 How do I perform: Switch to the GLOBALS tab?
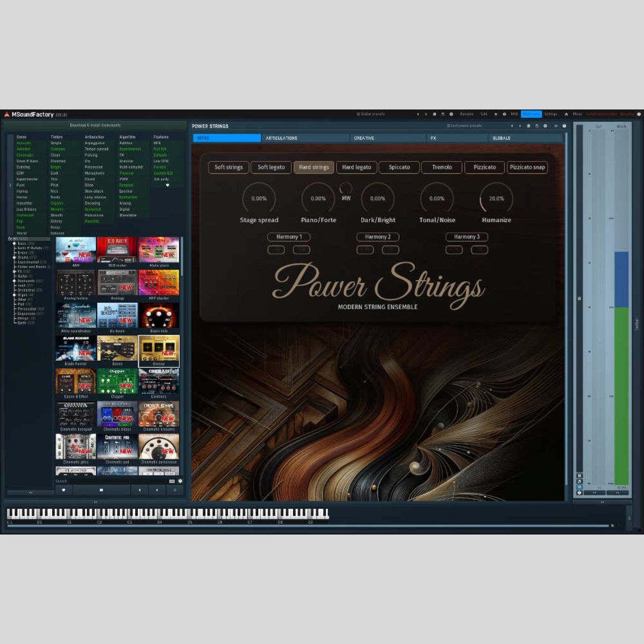coord(525,138)
